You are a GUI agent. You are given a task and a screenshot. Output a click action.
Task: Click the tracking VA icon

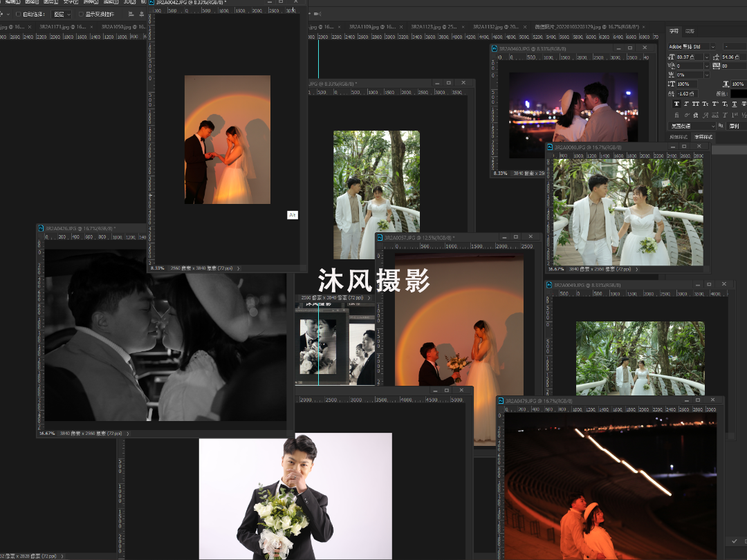pos(716,66)
